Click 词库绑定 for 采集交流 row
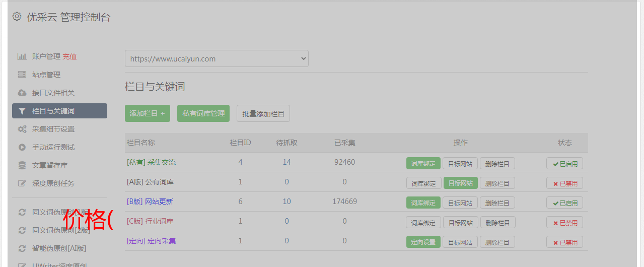The width and height of the screenshot is (644, 267). (423, 163)
